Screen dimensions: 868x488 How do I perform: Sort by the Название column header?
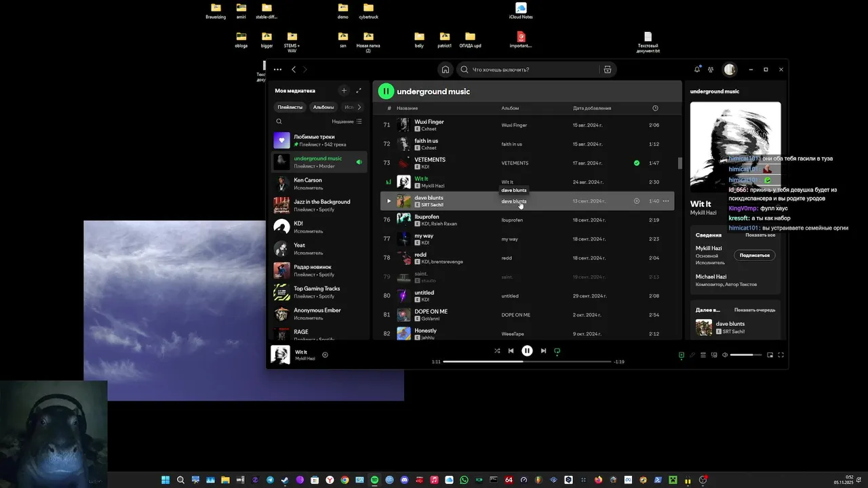tap(408, 108)
